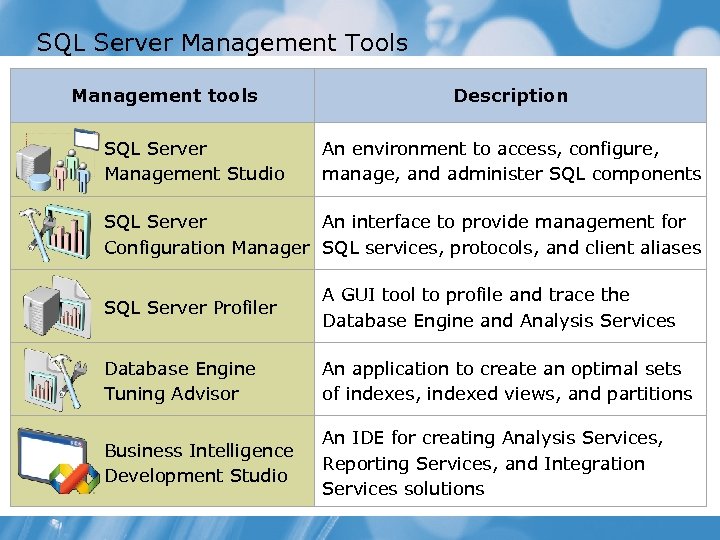The image size is (720, 540).
Task: Click the 'Description' column header
Action: pos(511,96)
